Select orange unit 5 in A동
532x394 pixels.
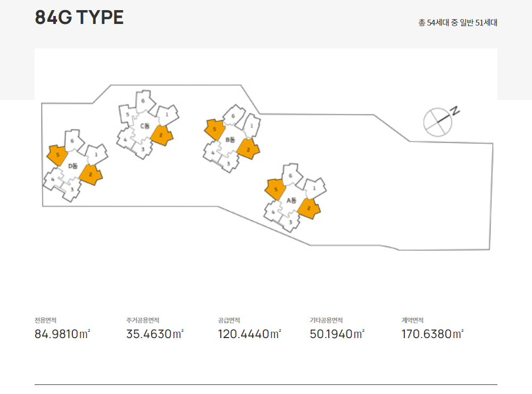coord(275,190)
